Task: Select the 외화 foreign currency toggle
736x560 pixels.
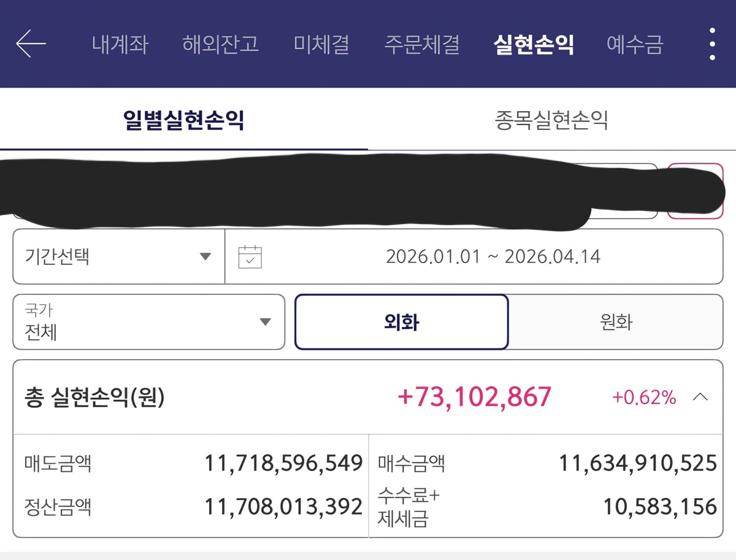Action: pos(401,322)
